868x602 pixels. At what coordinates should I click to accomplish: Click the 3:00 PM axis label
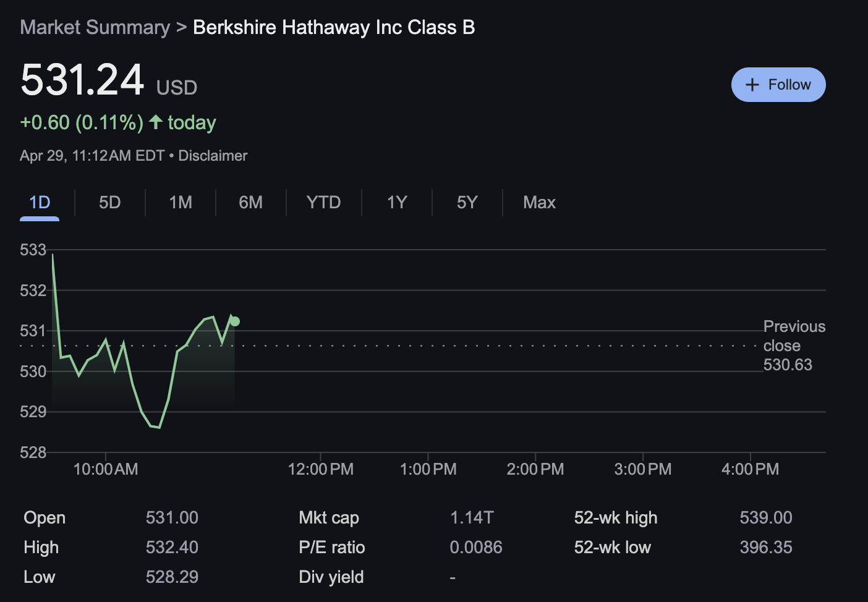(x=643, y=469)
